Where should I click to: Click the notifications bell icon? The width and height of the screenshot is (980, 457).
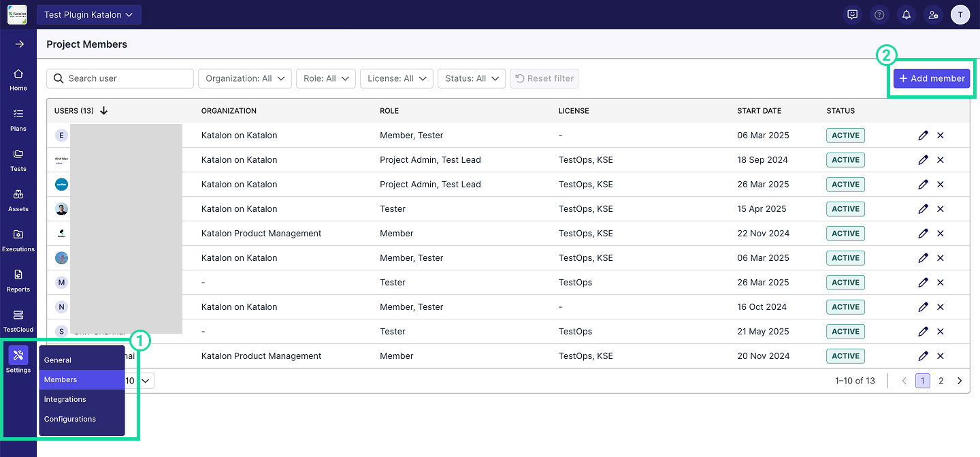pyautogui.click(x=906, y=14)
